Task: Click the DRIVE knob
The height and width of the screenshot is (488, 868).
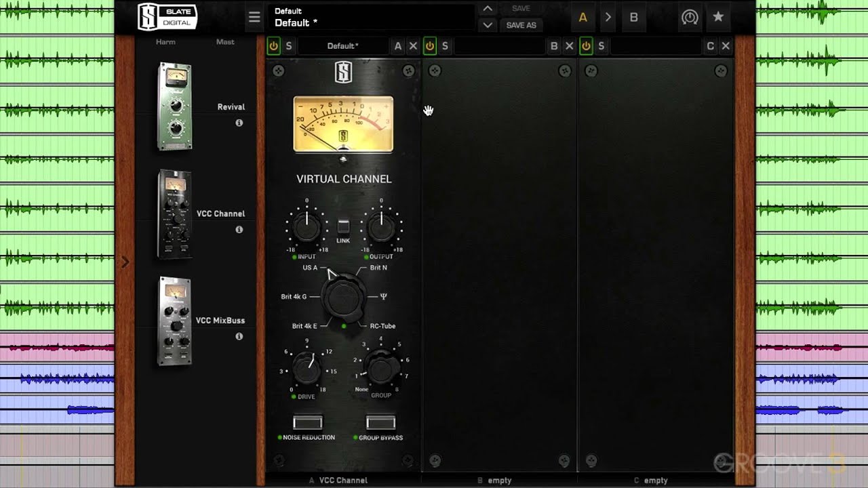Action: pos(307,368)
